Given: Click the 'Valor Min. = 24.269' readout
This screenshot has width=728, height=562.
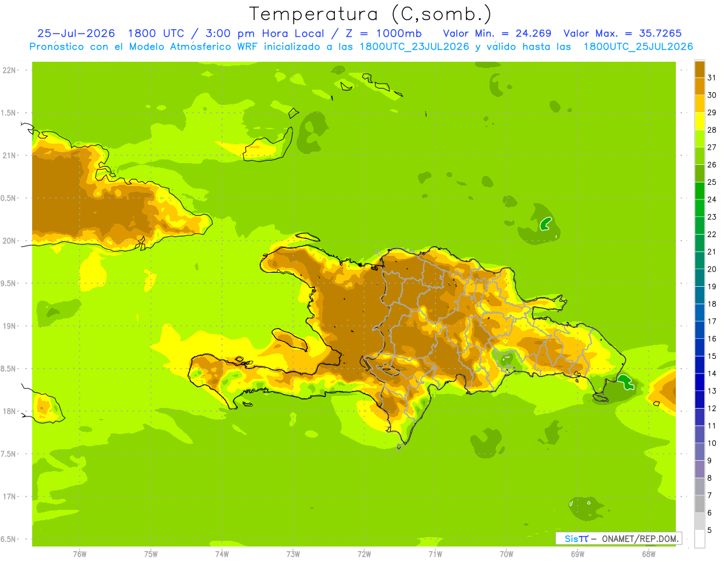Looking at the screenshot, I should tap(497, 33).
